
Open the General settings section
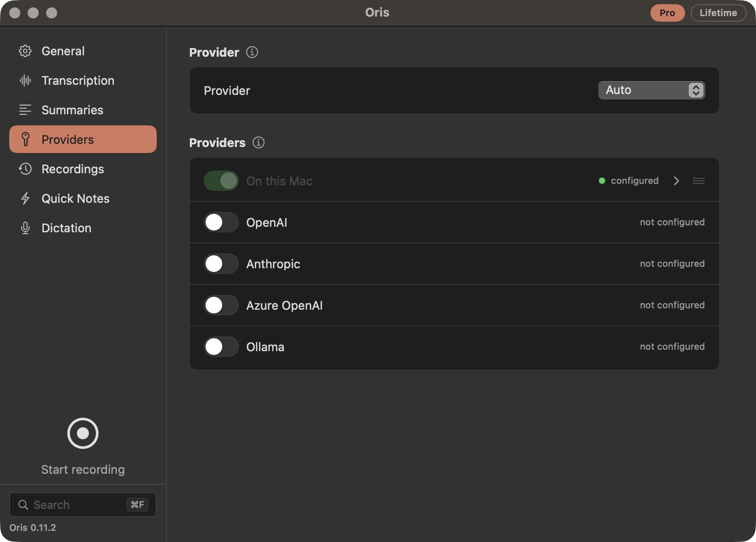coord(83,51)
